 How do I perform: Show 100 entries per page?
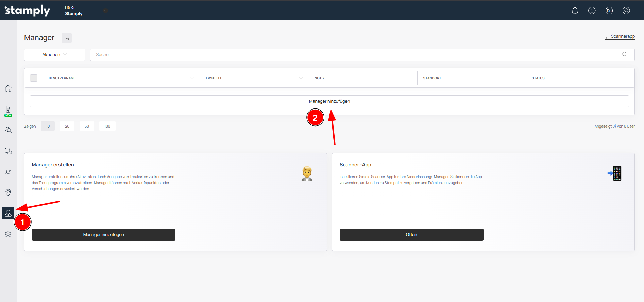(x=107, y=126)
